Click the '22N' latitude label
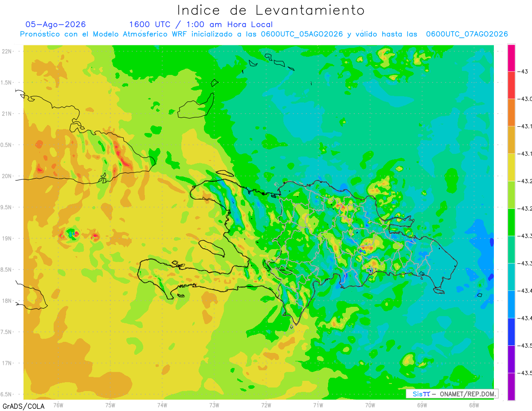 7,51
